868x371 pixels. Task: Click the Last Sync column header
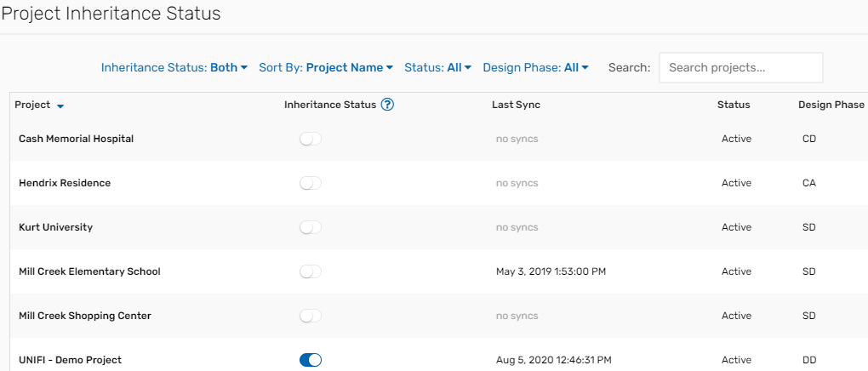pyautogui.click(x=516, y=105)
